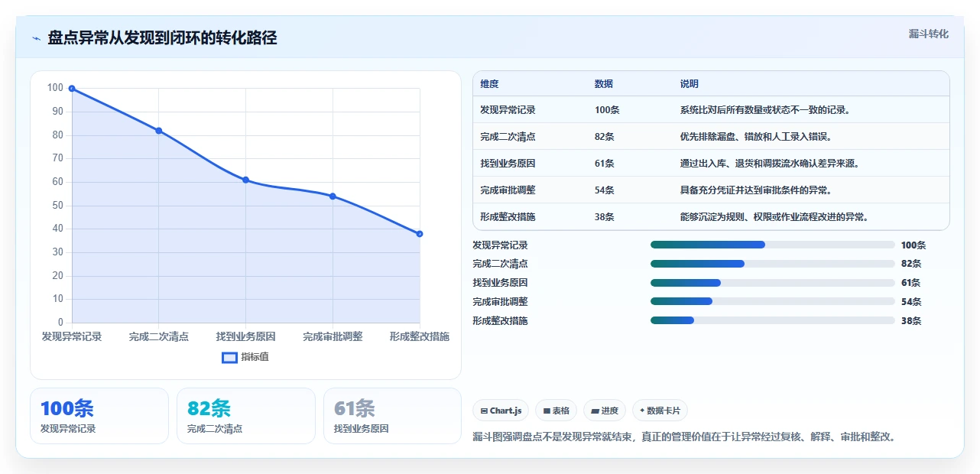The width and height of the screenshot is (980, 474).
Task: Click the 完成二次清点 progress bar
Action: (772, 264)
